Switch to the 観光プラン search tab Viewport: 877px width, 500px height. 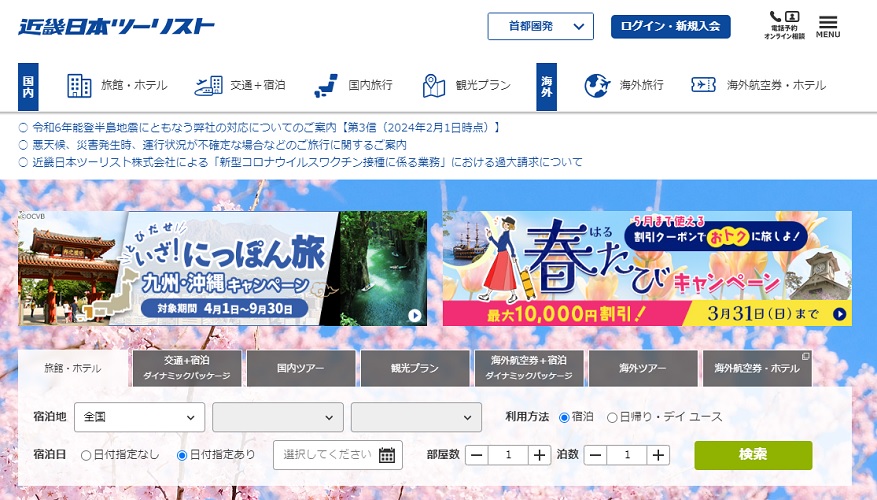tap(415, 368)
